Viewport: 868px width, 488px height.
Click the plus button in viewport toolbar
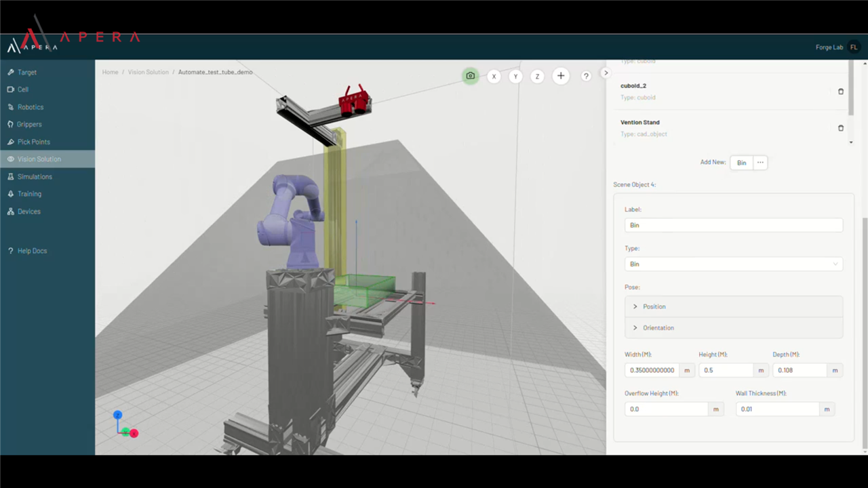coord(561,76)
